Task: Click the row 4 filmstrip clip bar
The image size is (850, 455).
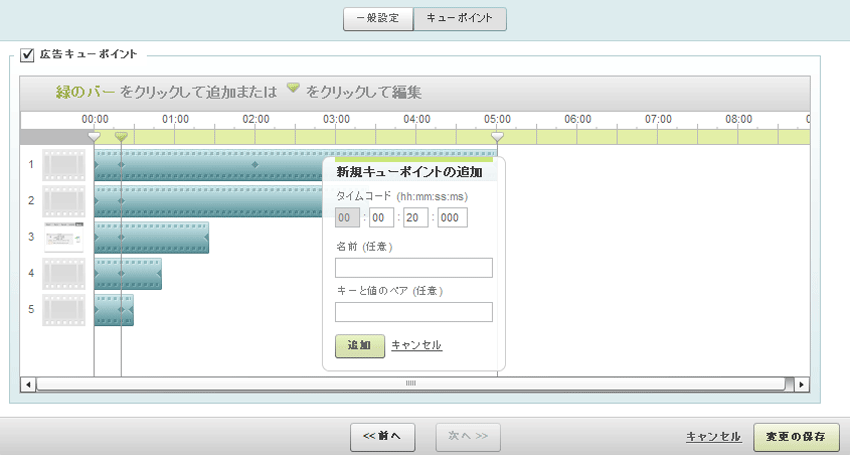Action: tap(128, 274)
